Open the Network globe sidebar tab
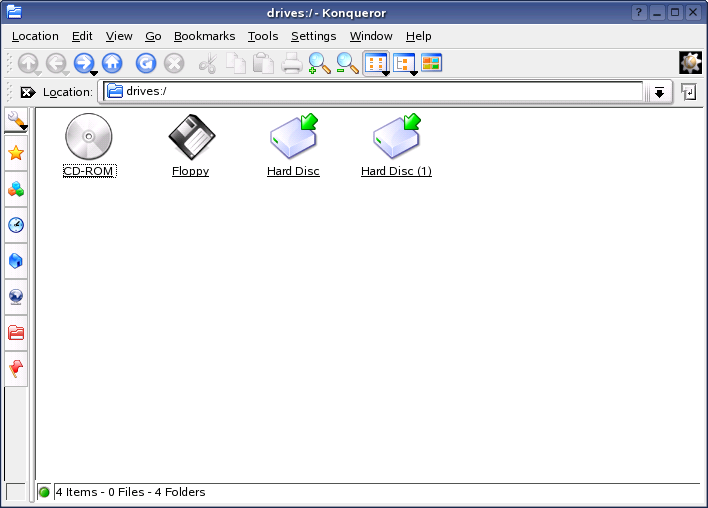 pos(16,297)
